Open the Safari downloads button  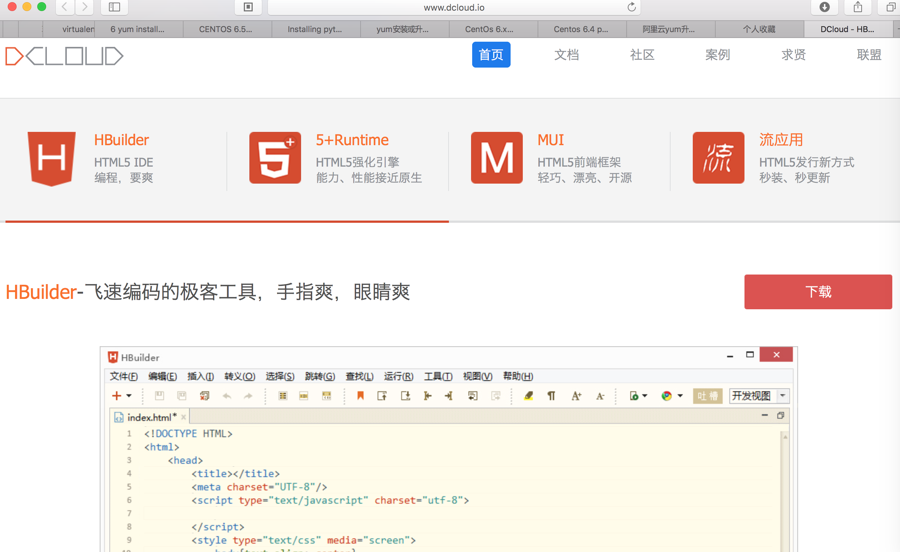[x=824, y=7]
